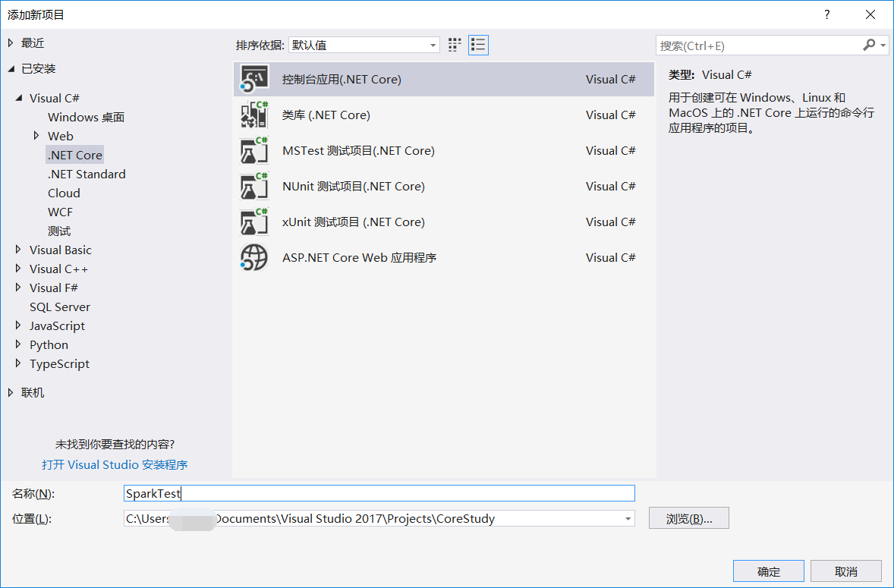The image size is (894, 588).
Task: Click the ASP.NET Core Web app globe icon
Action: [254, 257]
